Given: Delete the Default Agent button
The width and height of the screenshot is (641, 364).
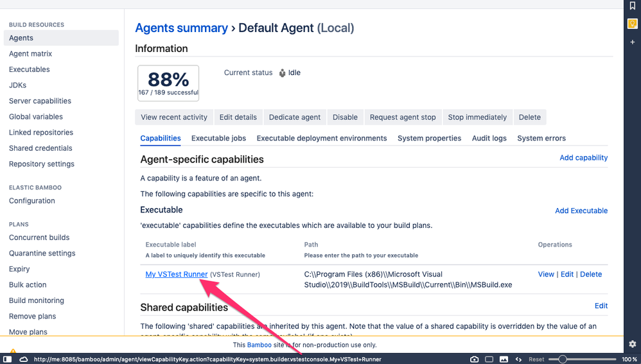Looking at the screenshot, I should (530, 117).
